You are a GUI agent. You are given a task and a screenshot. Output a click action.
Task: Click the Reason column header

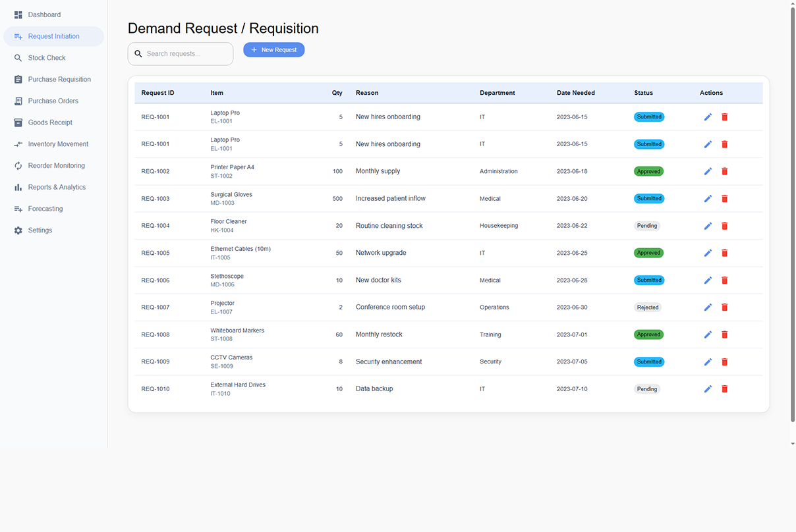(x=367, y=93)
